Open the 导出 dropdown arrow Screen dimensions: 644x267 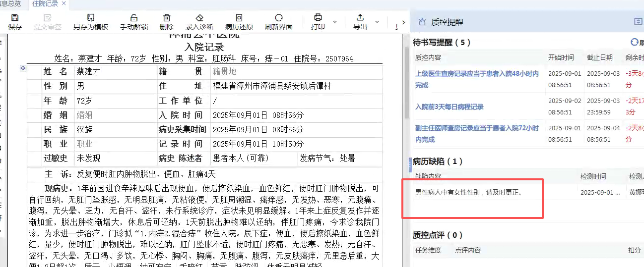click(377, 22)
